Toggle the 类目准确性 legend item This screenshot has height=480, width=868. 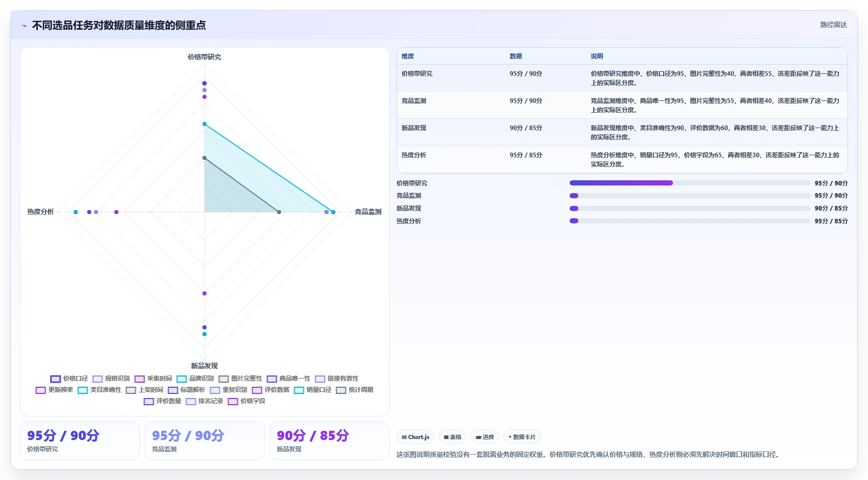[x=99, y=390]
